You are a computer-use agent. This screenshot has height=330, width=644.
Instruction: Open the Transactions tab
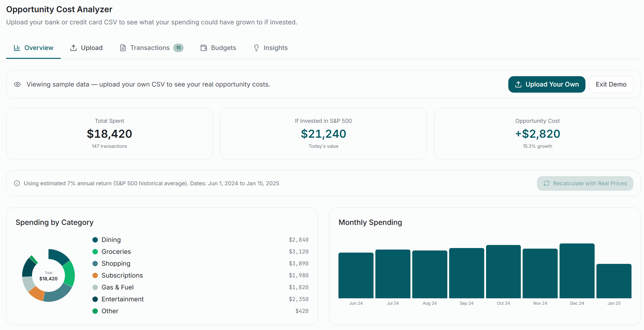pyautogui.click(x=152, y=48)
